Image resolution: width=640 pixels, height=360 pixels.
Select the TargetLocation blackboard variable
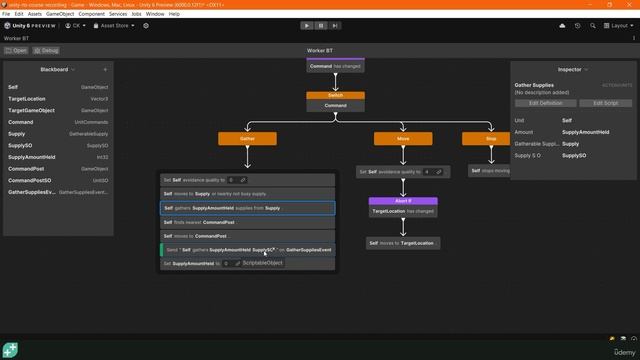(58, 99)
